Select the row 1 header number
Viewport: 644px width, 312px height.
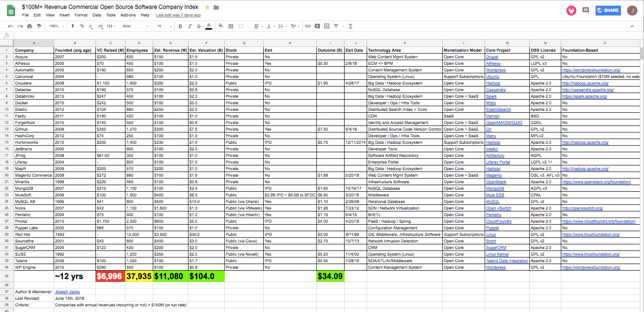7,50
